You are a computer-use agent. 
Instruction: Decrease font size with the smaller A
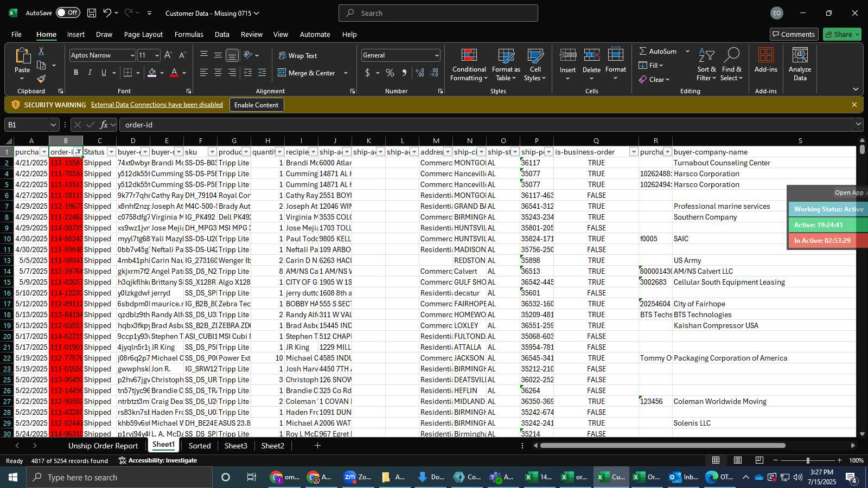pyautogui.click(x=182, y=55)
